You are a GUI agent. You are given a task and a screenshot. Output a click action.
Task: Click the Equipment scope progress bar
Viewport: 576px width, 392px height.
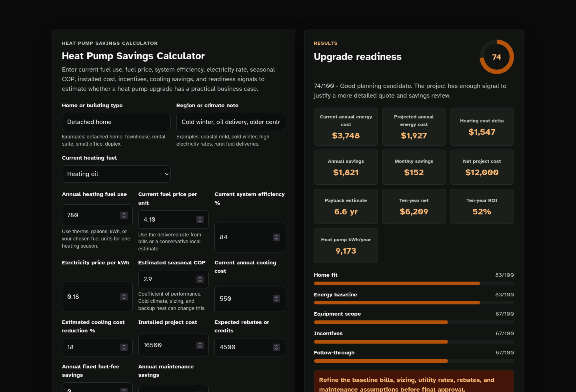coord(414,322)
